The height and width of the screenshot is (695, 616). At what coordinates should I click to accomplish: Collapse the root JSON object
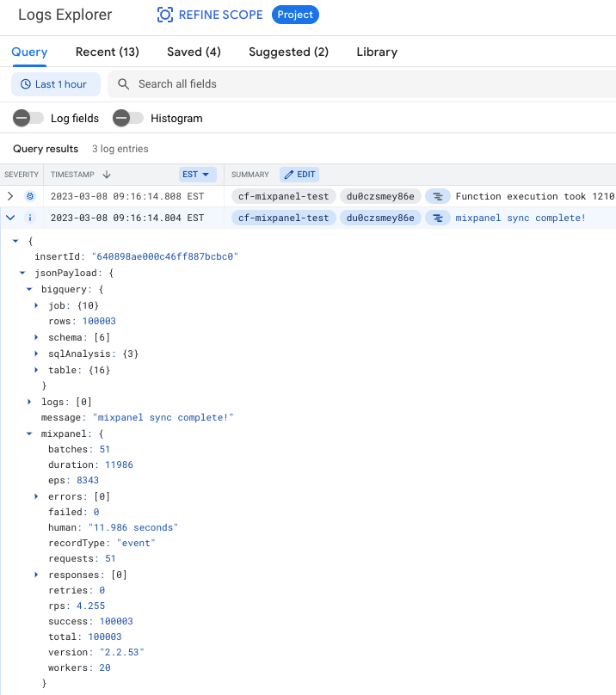(15, 241)
